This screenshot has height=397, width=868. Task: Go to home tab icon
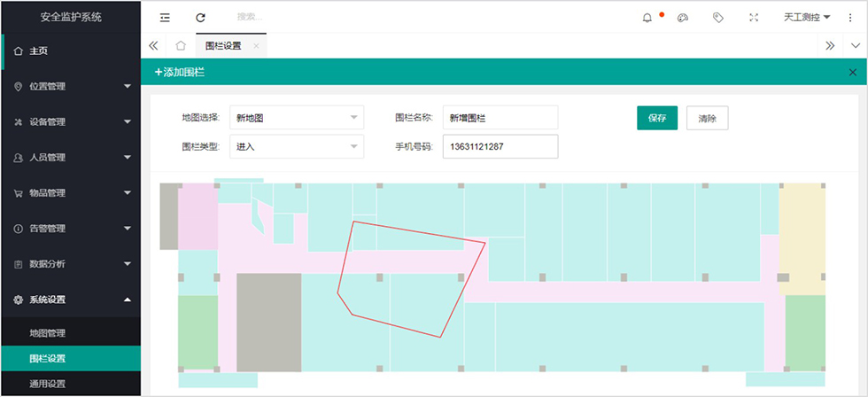[180, 46]
